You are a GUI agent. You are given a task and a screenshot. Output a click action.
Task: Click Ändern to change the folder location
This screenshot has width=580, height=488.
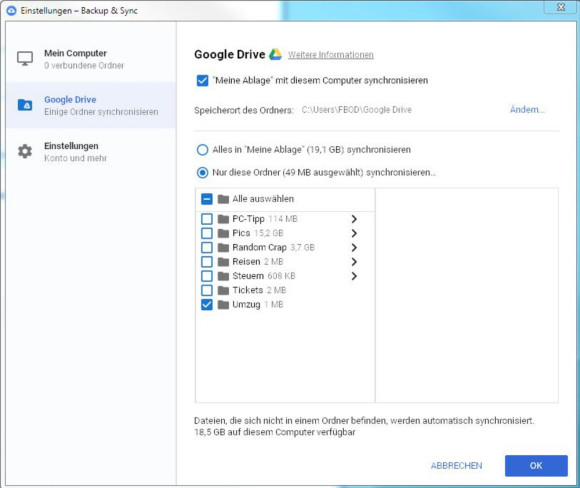pos(527,110)
